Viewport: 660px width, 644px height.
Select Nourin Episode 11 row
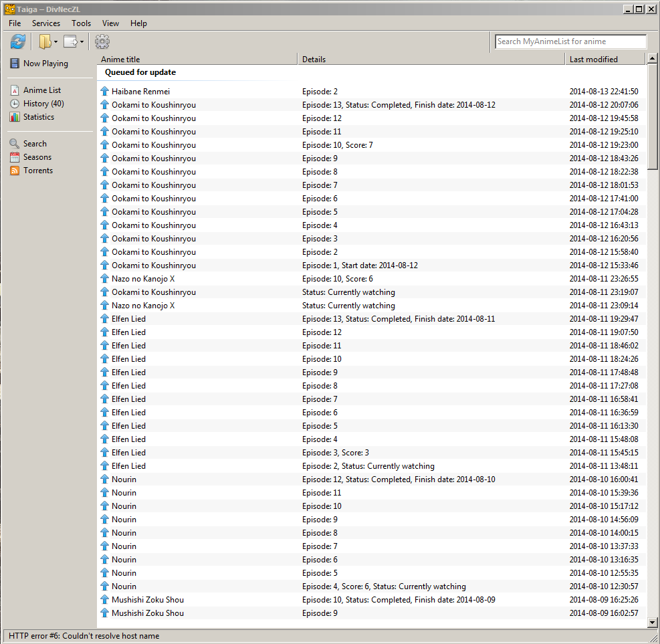[372, 492]
